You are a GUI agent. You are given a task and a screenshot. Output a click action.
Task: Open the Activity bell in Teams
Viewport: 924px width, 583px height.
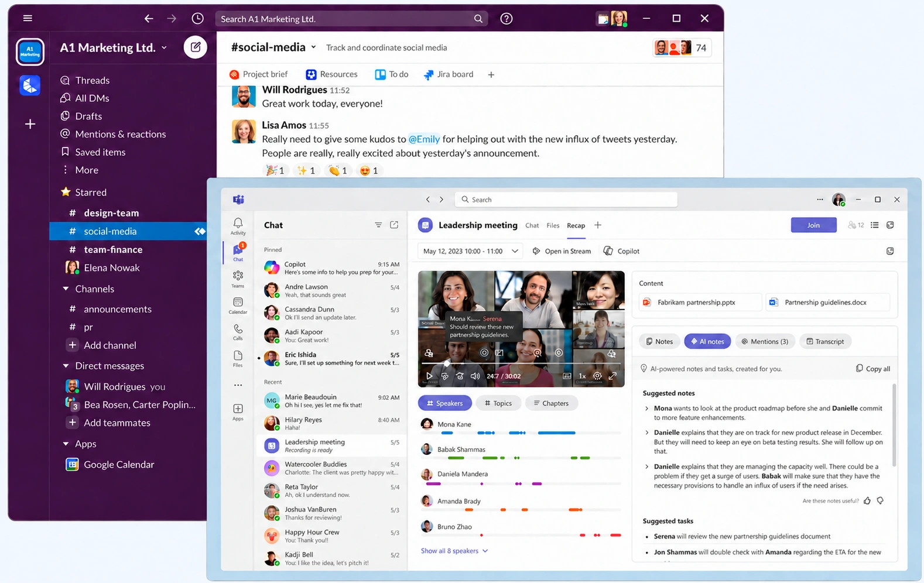(x=238, y=226)
